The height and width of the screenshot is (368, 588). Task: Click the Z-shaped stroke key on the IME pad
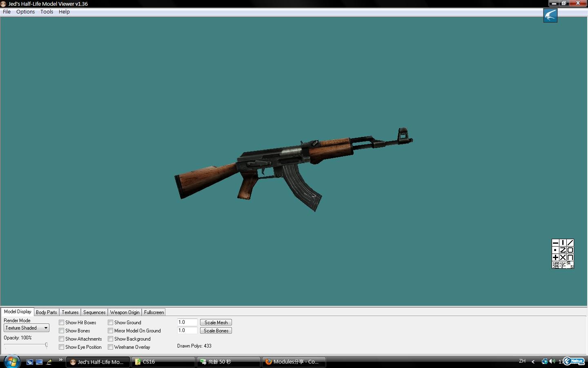tap(563, 250)
